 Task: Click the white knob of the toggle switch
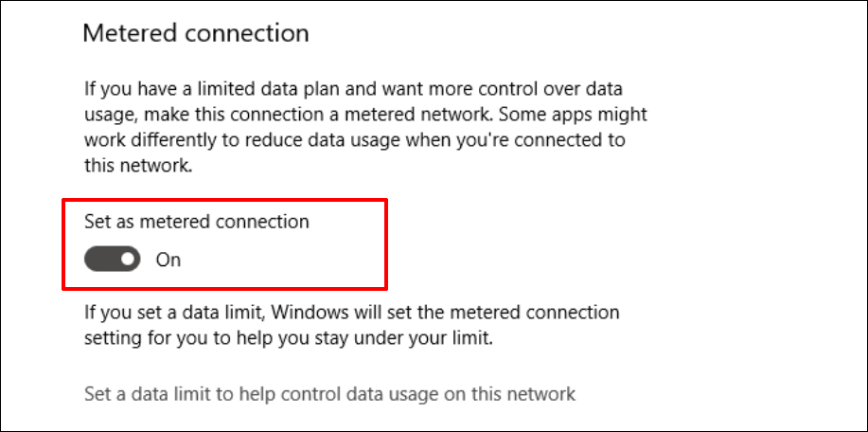click(127, 259)
